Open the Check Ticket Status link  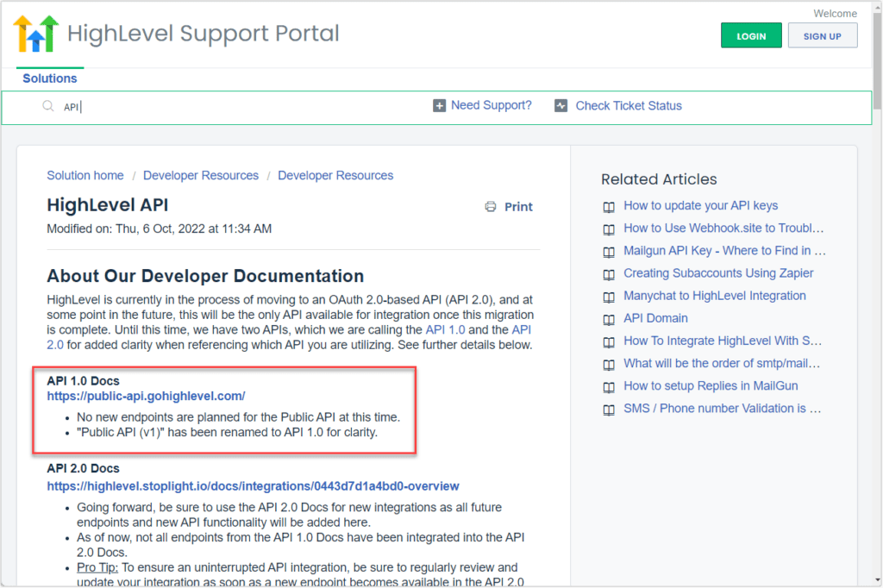(629, 106)
